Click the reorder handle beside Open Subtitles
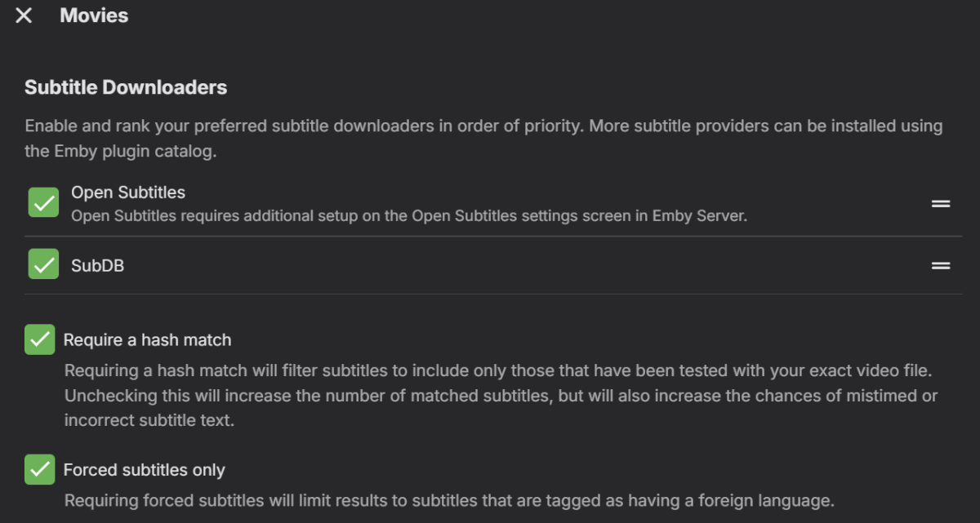The width and height of the screenshot is (980, 523). (940, 203)
